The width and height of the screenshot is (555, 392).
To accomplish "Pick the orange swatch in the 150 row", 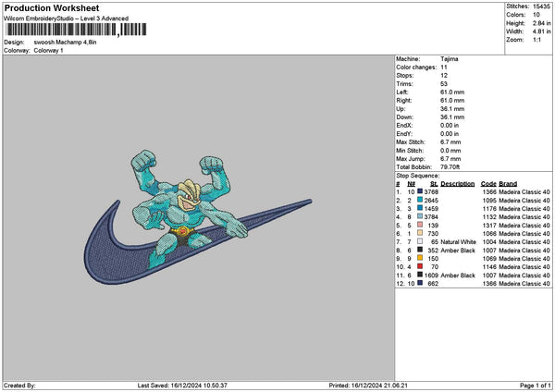I will tap(420, 258).
